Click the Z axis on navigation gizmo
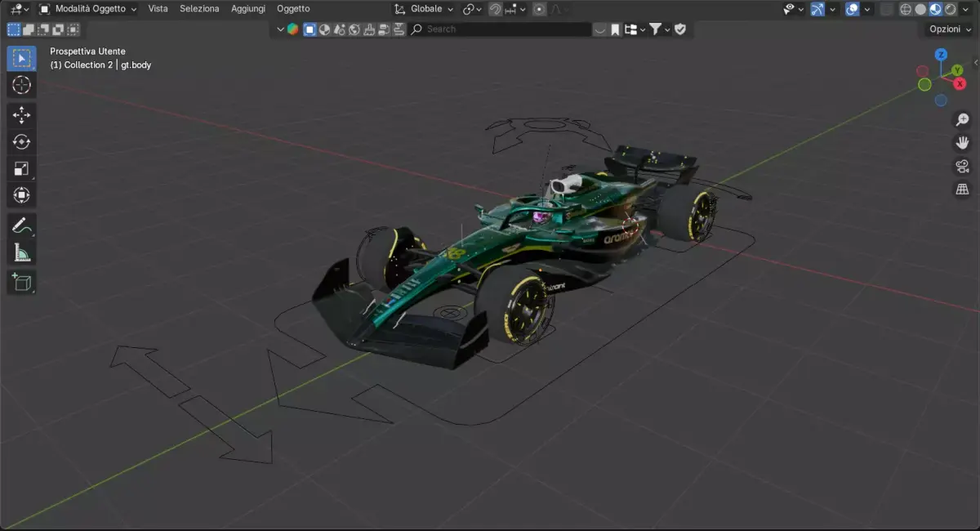Viewport: 980px width, 531px height. [x=941, y=55]
